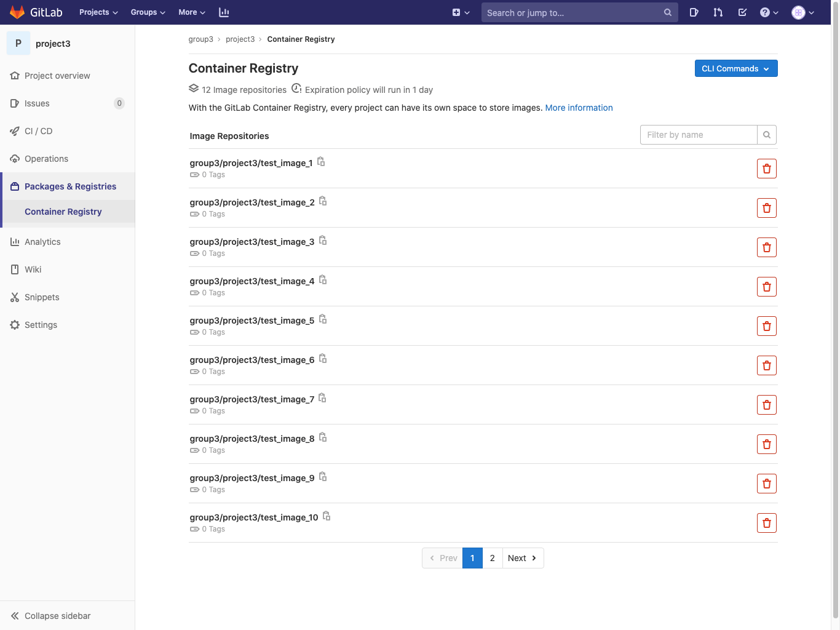Navigate to group3 via breadcrumb

(200, 39)
